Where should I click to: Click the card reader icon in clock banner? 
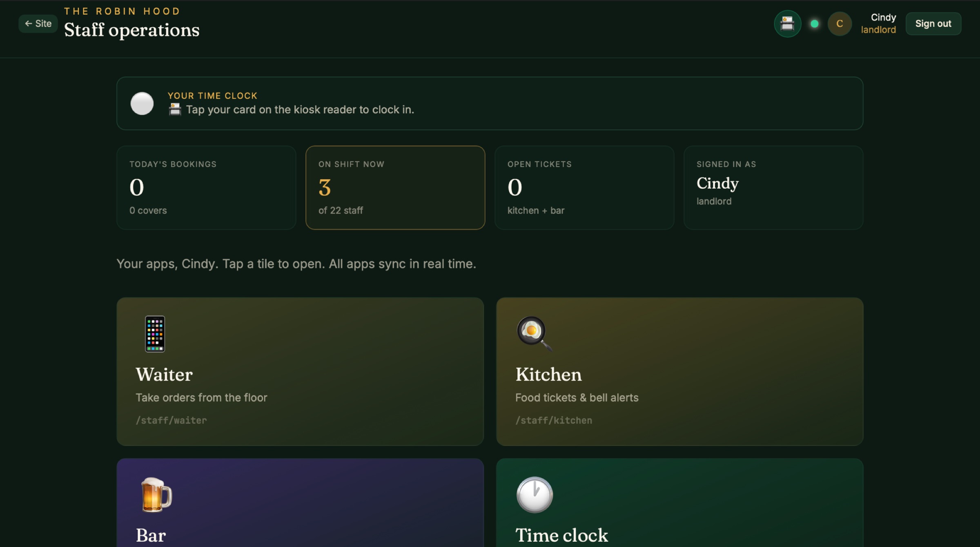pyautogui.click(x=175, y=109)
